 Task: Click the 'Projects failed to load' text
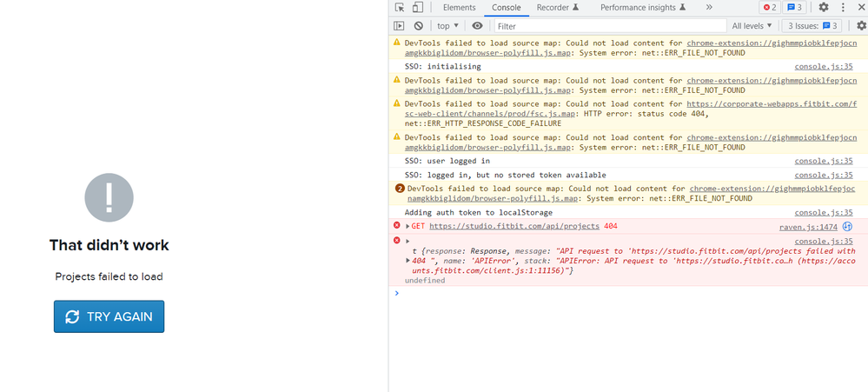click(109, 276)
